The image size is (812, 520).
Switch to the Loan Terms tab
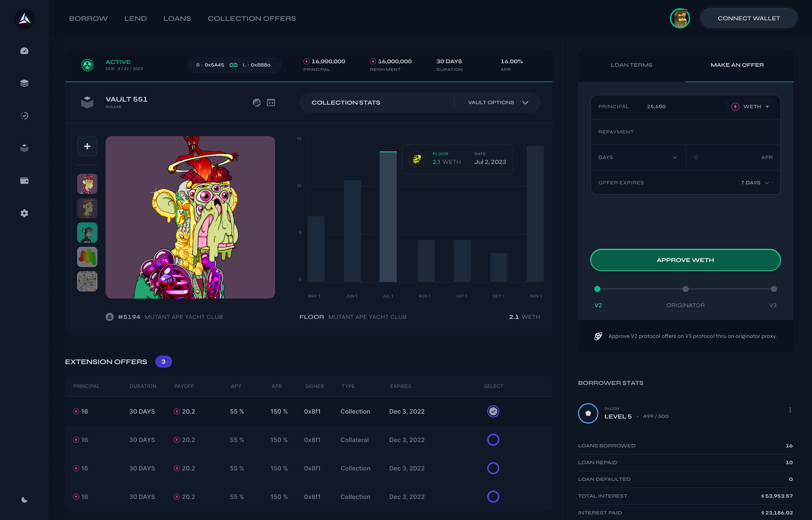pos(631,65)
